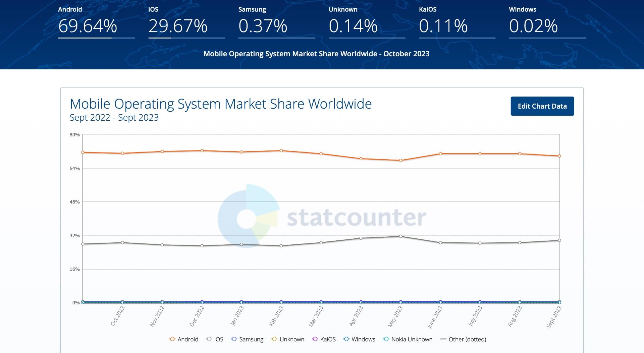Click the Android data point for June 2023
This screenshot has height=353, width=644.
click(x=440, y=154)
